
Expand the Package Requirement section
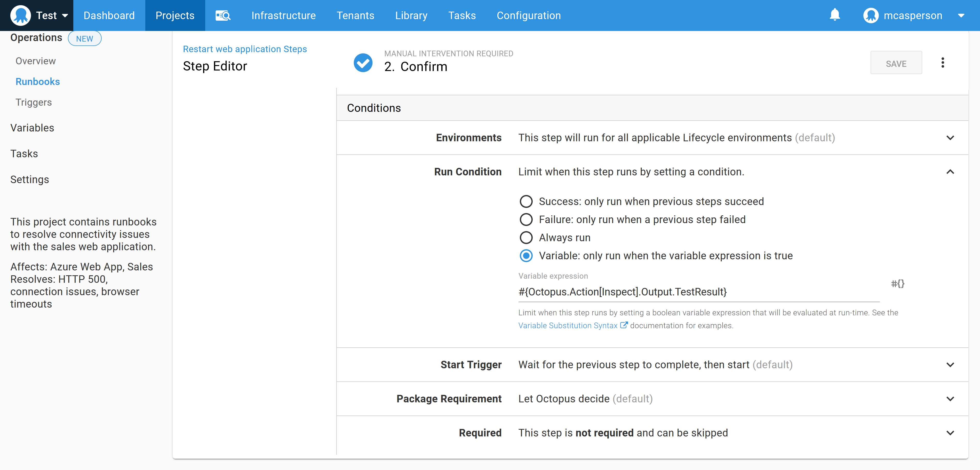click(951, 398)
